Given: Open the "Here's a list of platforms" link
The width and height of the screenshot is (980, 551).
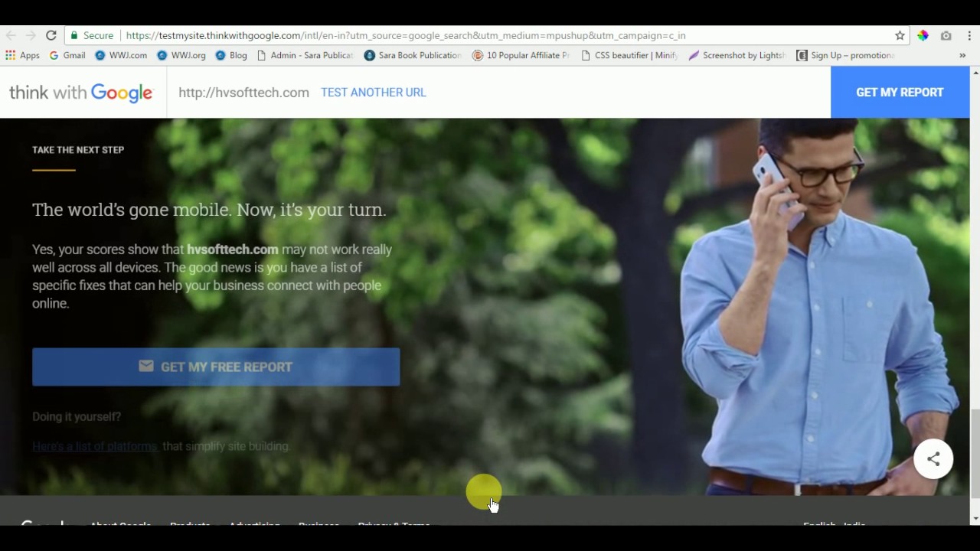Looking at the screenshot, I should click(x=95, y=446).
